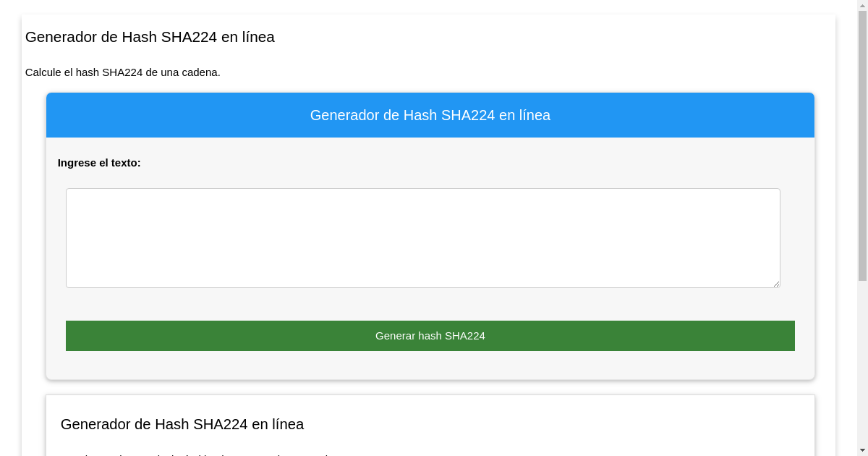Click the lower 'Generador de Hash SHA224 en línea' heading
The image size is (868, 456).
[182, 424]
